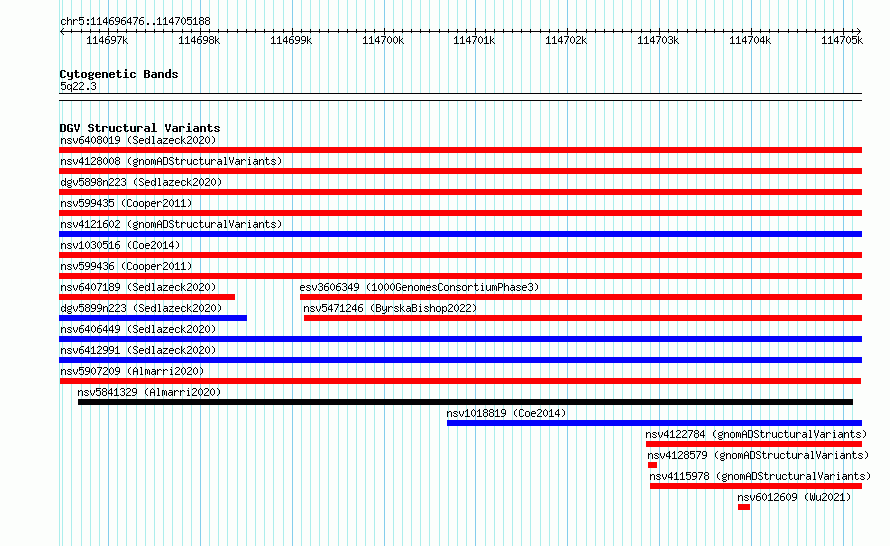Select the blue bar under nsv1018819
890x546 pixels.
[x=654, y=423]
